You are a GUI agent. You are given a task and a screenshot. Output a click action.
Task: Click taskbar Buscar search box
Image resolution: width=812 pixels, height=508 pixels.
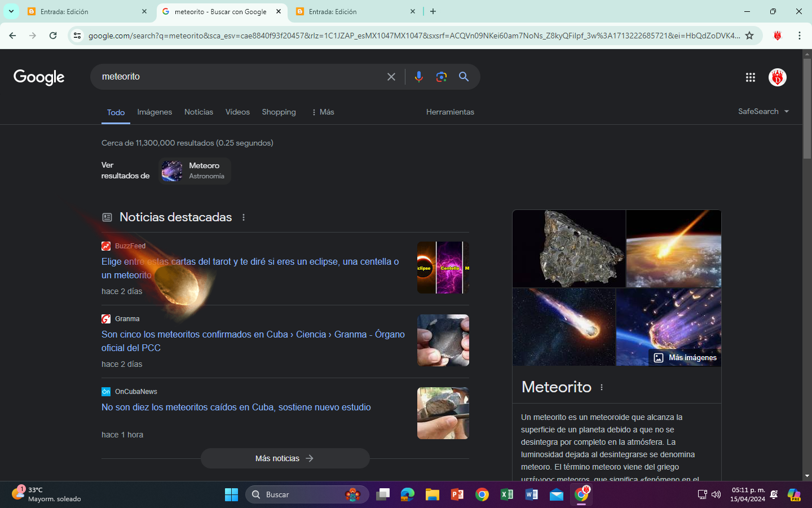[307, 494]
